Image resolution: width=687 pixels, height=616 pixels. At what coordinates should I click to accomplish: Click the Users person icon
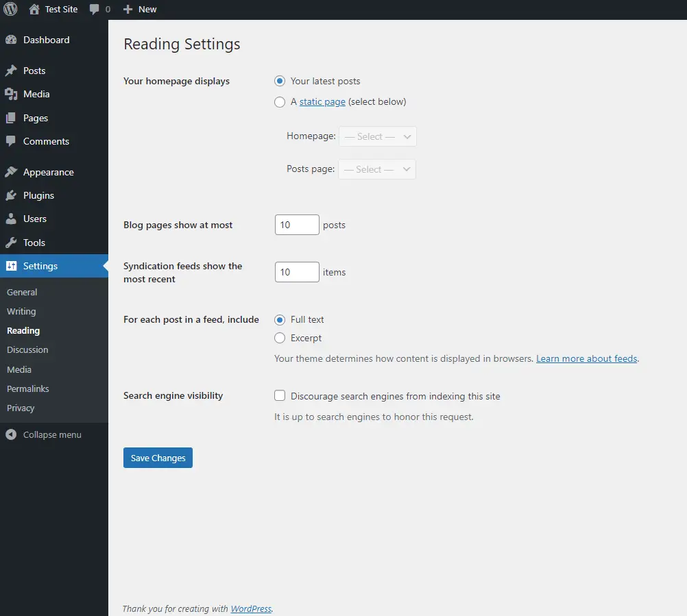11,219
